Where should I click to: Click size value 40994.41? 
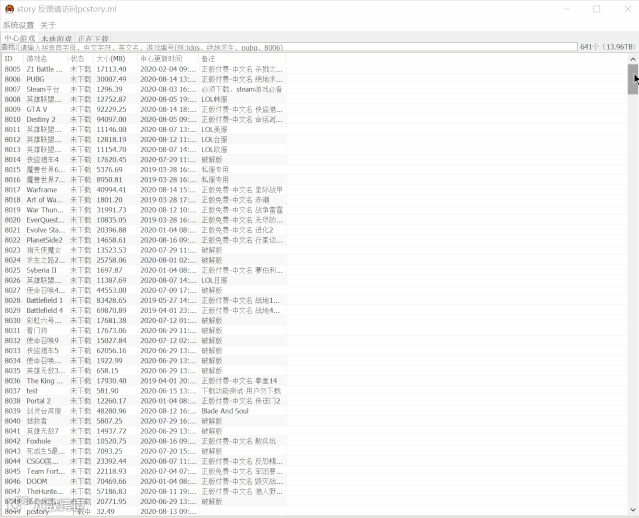[111, 190]
